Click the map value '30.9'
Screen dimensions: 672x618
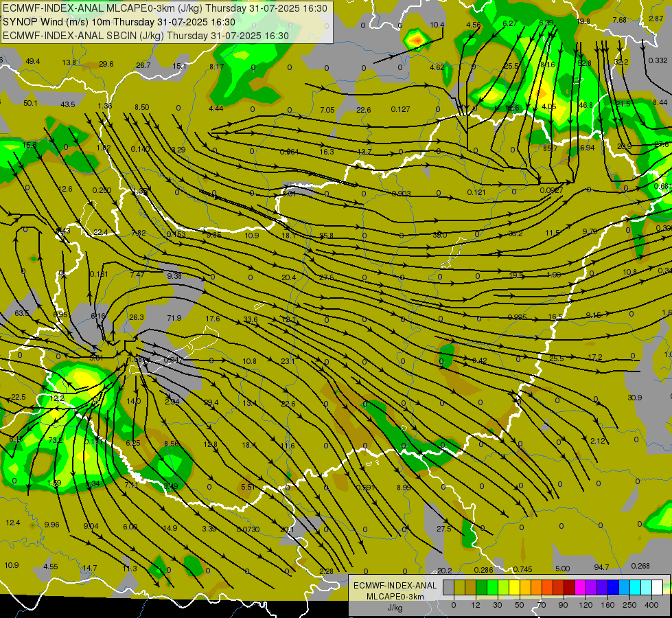634,398
